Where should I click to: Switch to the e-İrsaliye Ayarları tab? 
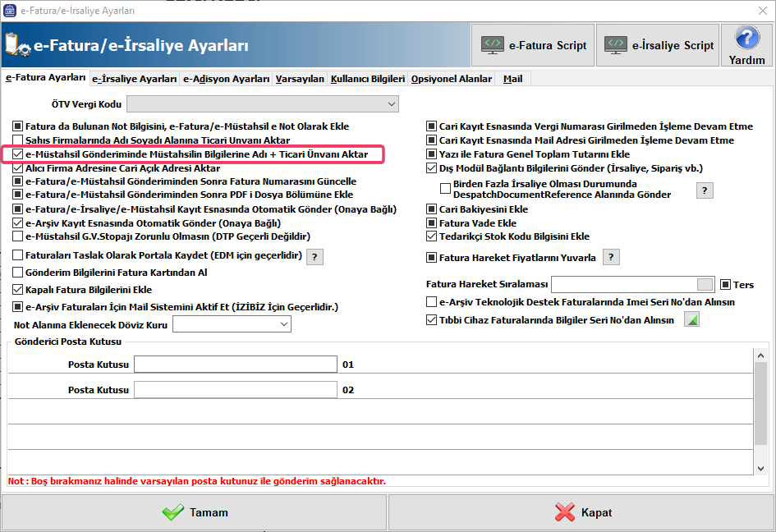click(x=135, y=79)
